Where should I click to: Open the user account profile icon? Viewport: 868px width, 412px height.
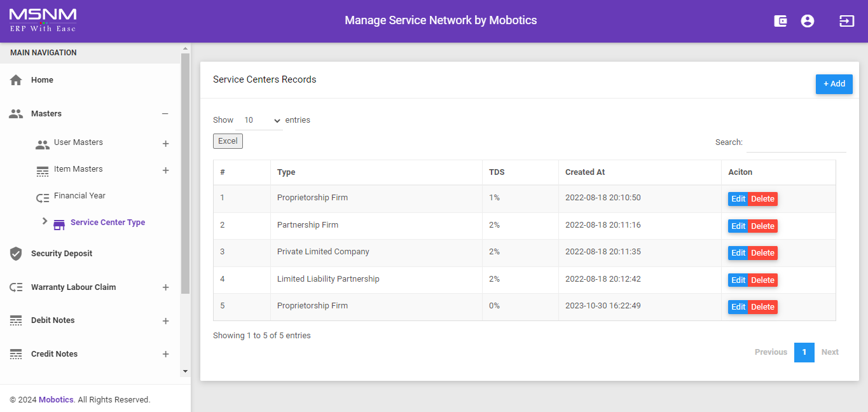pyautogui.click(x=808, y=21)
